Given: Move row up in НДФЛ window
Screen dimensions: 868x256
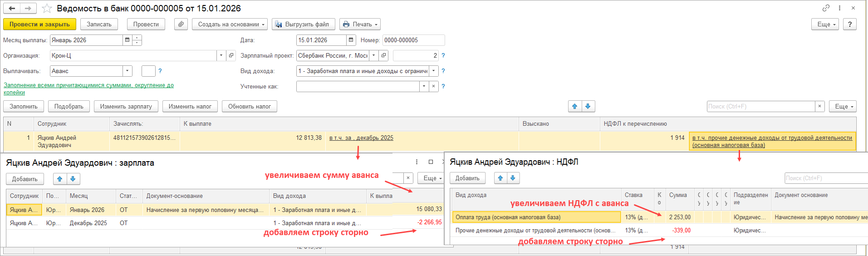Looking at the screenshot, I should [500, 178].
